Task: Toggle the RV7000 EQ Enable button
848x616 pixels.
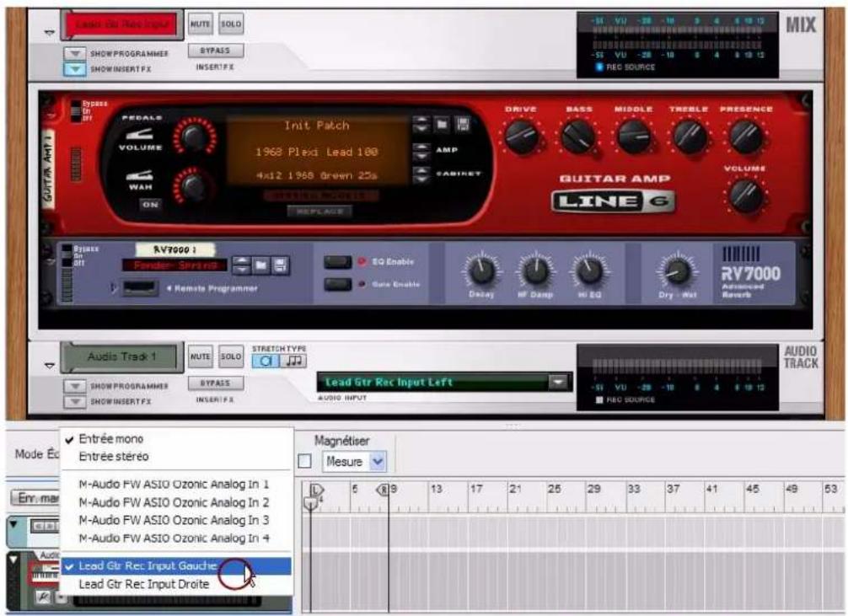Action: (x=337, y=262)
